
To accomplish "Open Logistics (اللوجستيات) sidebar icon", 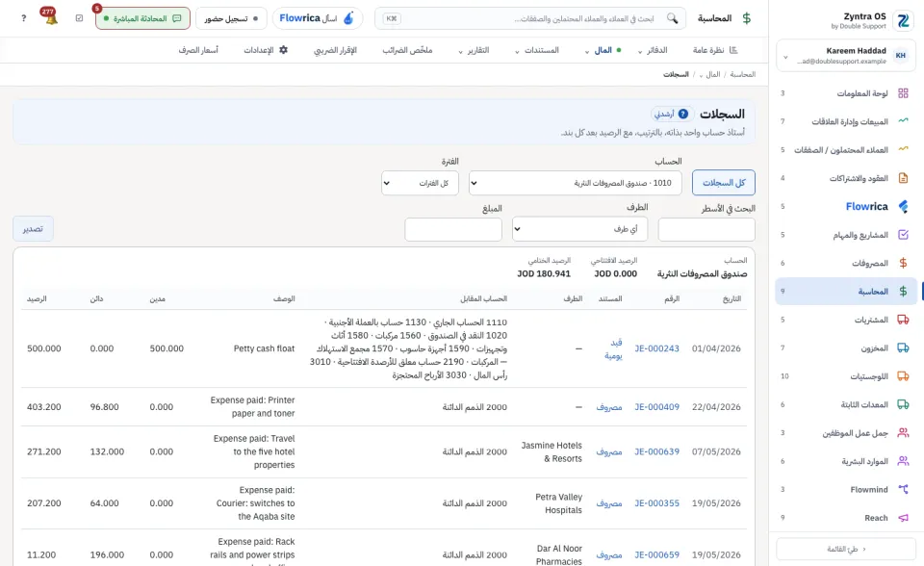I will (903, 376).
